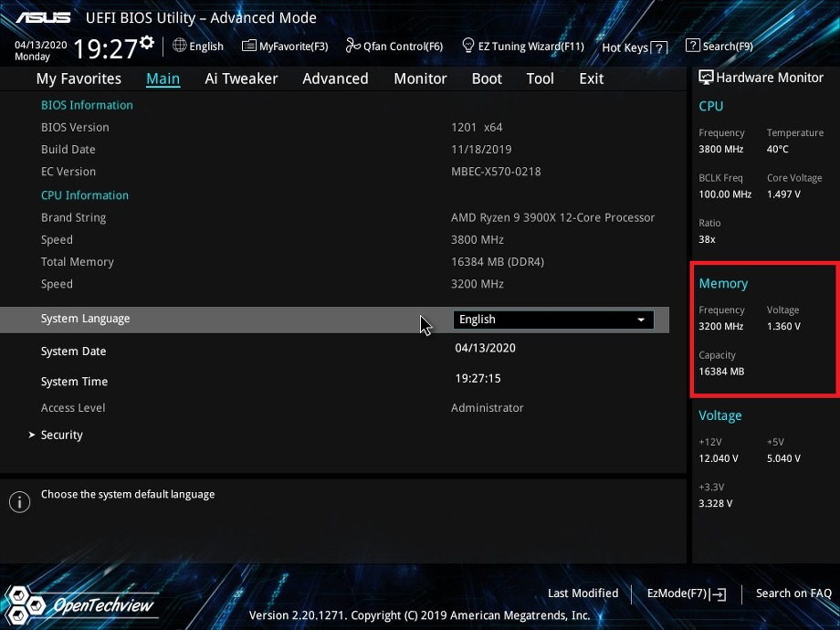This screenshot has height=630, width=840.
Task: Click EC version value MBEC-X570-0218
Action: [496, 172]
